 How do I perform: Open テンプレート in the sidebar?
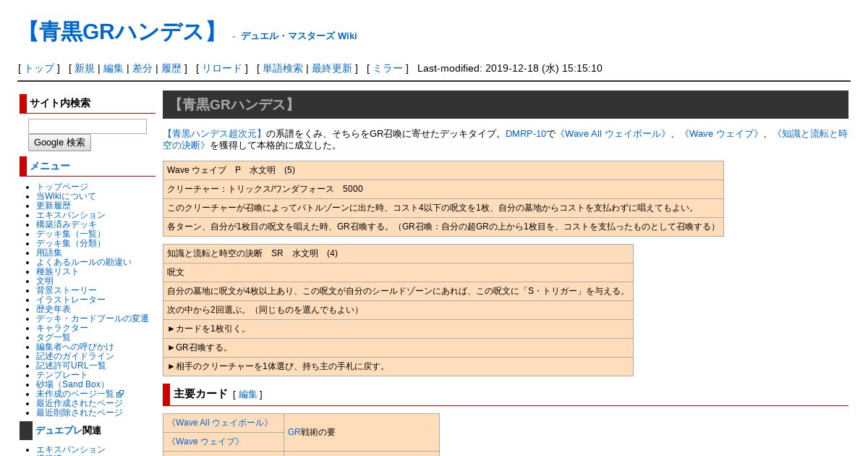[62, 375]
